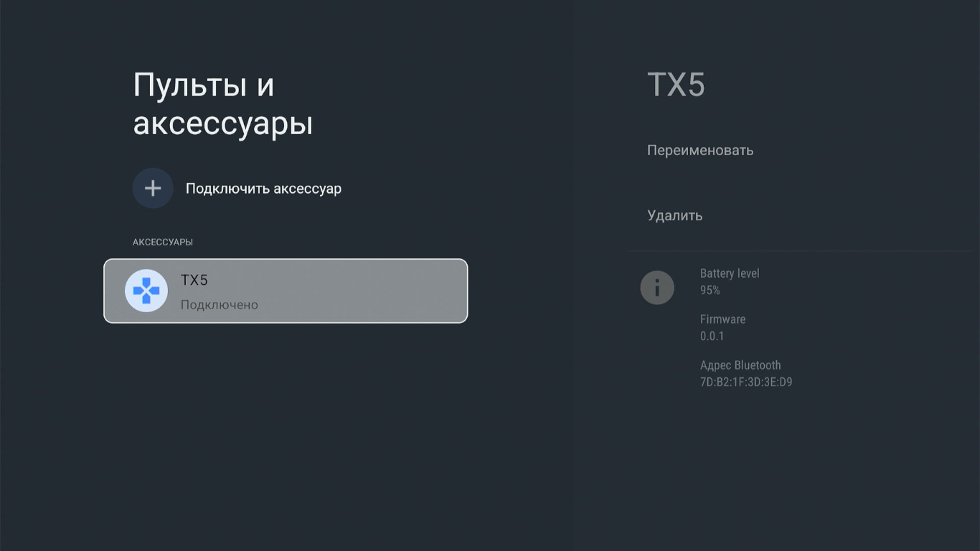
Task: Click the TX5 heading in the details panel
Action: click(677, 84)
